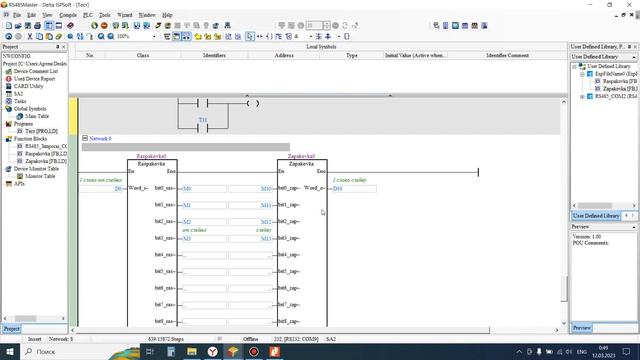This screenshot has height=360, width=640.
Task: Open the User Defined Library dropdown
Action: (x=634, y=57)
